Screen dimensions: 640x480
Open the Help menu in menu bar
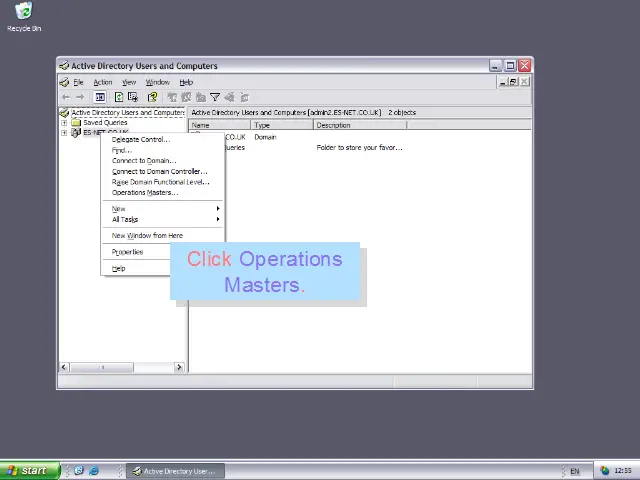[186, 82]
